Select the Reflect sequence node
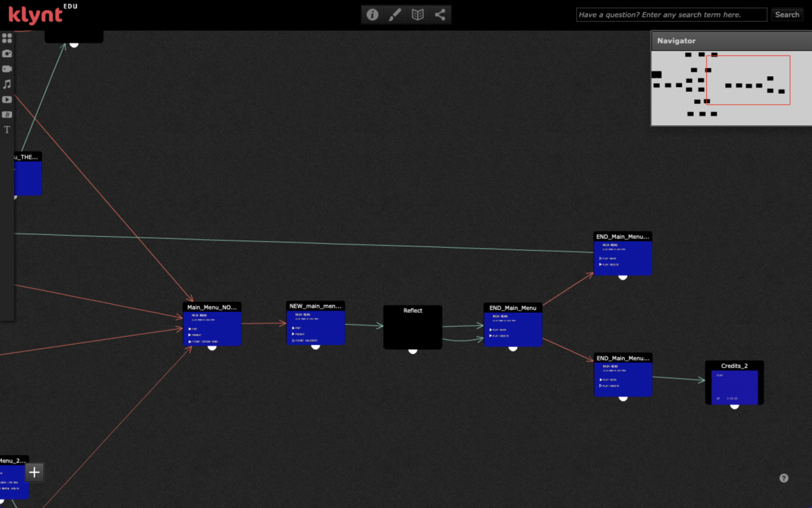 pyautogui.click(x=413, y=327)
